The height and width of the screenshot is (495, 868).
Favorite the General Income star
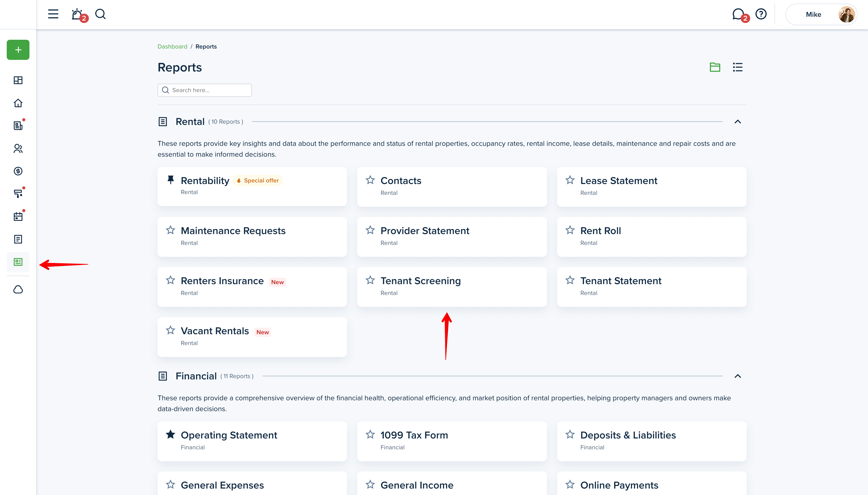pyautogui.click(x=370, y=484)
